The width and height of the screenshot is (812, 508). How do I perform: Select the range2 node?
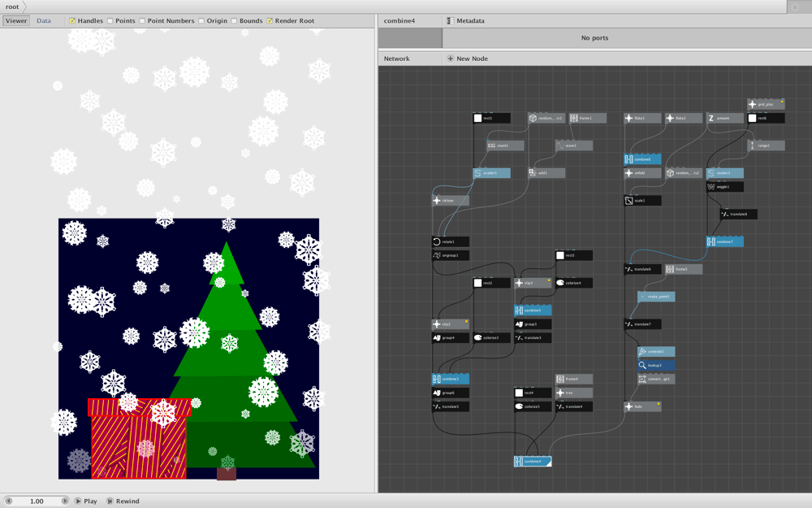coord(766,145)
